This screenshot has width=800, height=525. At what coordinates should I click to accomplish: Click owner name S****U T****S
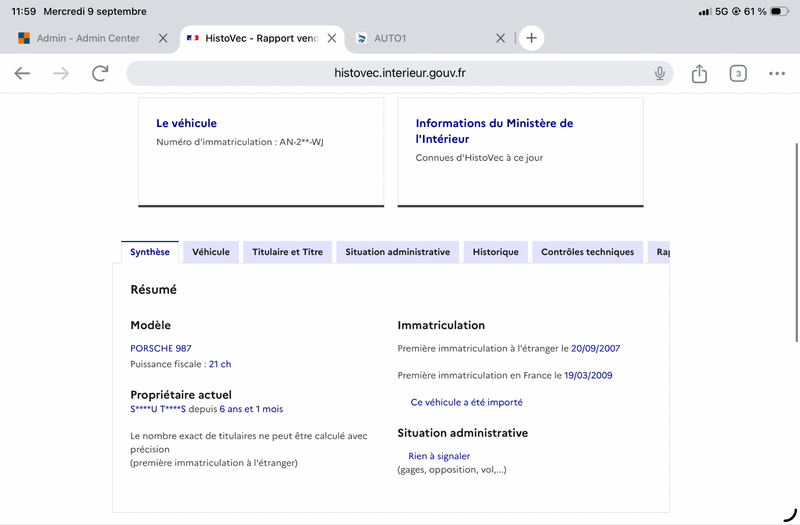tap(158, 409)
